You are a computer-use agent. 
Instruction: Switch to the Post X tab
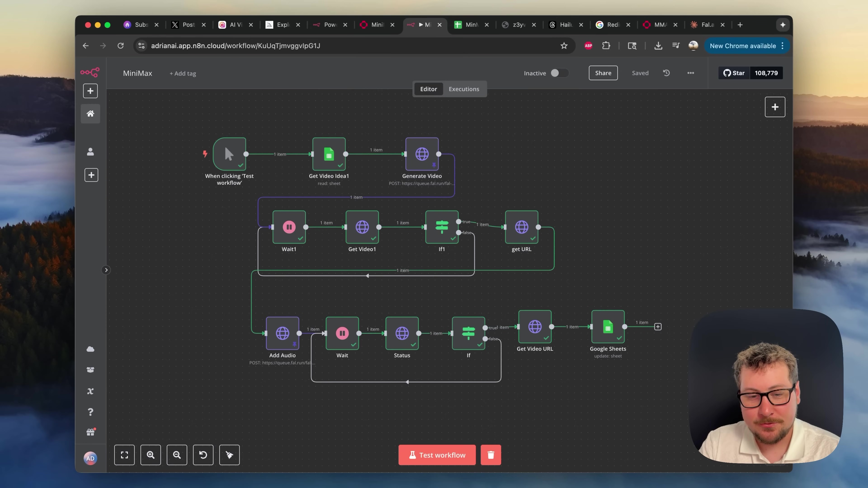[x=188, y=25]
